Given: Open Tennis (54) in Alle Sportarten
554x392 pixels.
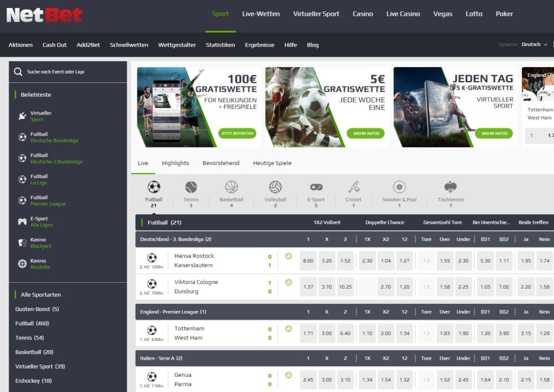Looking at the screenshot, I should point(30,337).
